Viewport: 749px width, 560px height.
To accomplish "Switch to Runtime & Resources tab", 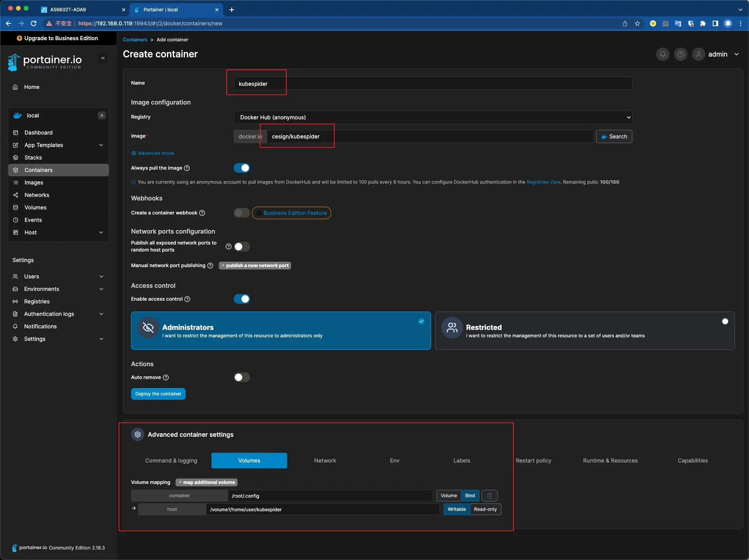I will pyautogui.click(x=610, y=461).
